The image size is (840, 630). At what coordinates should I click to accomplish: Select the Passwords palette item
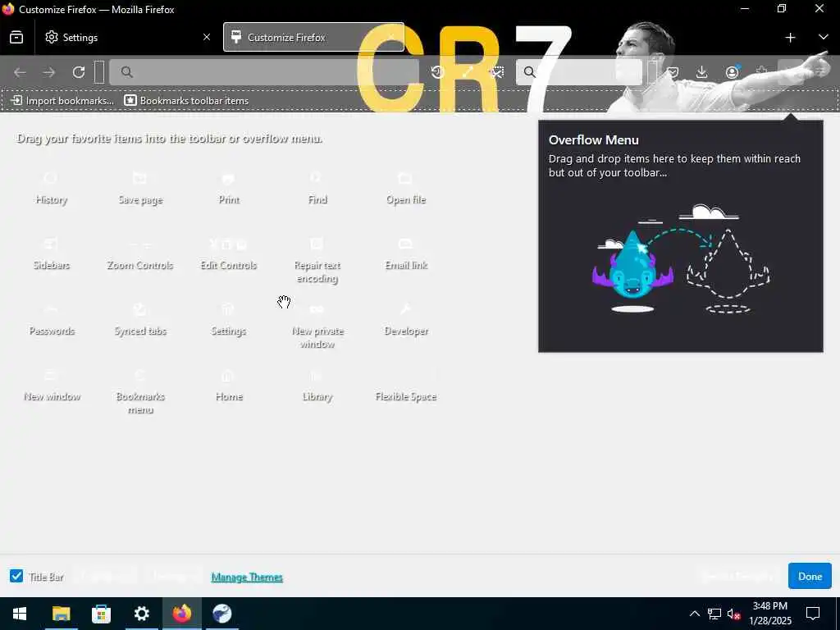52,321
